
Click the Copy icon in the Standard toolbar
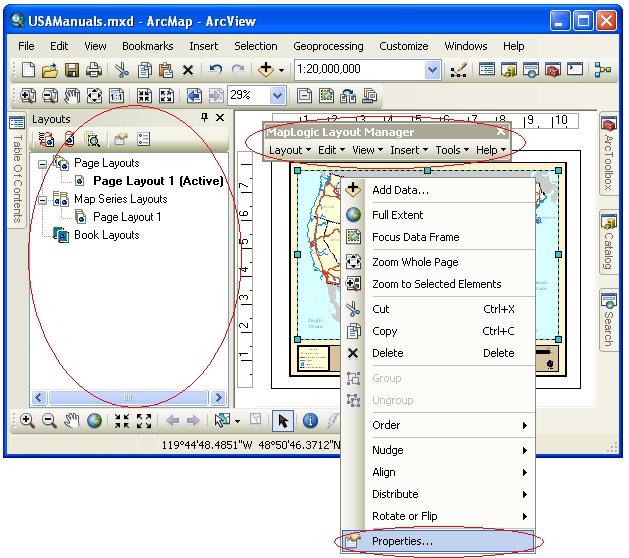click(144, 70)
